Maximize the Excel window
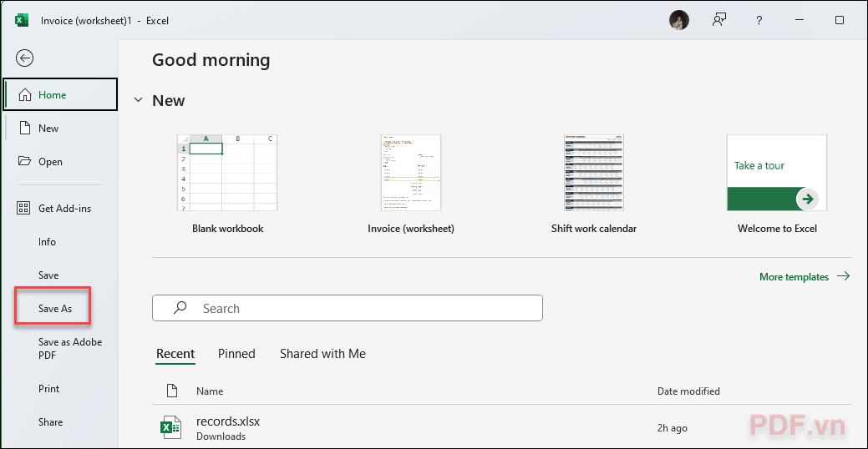The width and height of the screenshot is (868, 449). [x=840, y=21]
